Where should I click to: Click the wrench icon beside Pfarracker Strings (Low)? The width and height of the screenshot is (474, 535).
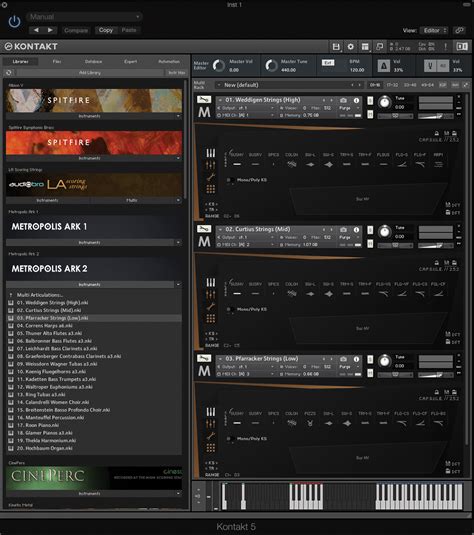pyautogui.click(x=204, y=358)
